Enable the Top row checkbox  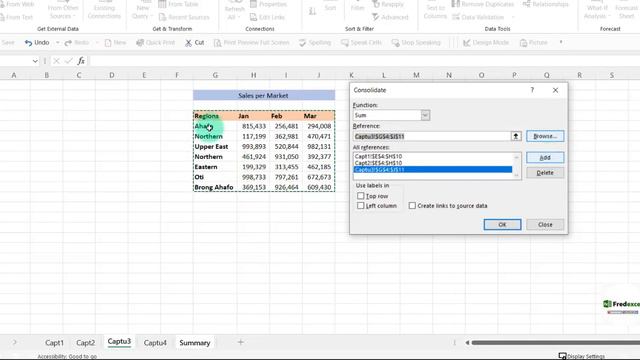coord(360,196)
